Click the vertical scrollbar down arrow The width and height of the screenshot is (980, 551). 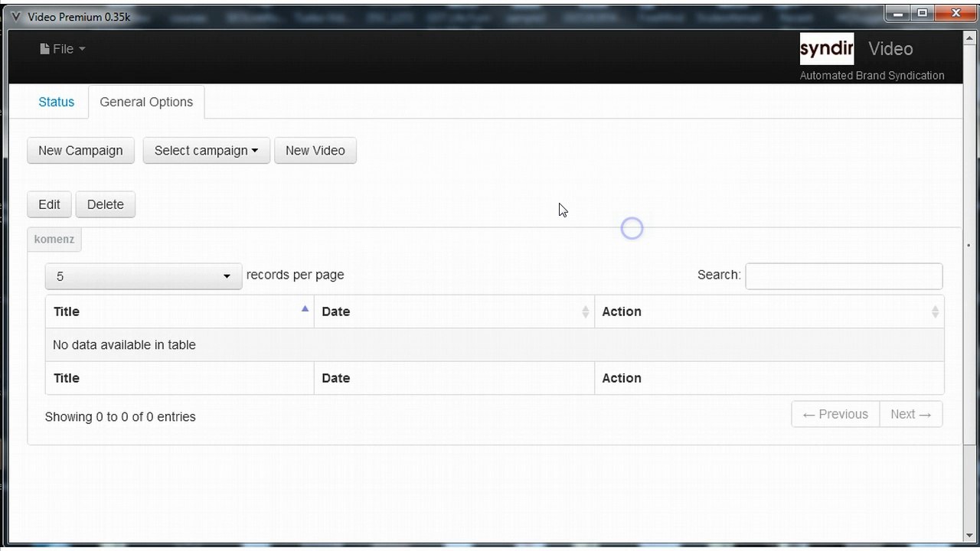click(x=969, y=535)
